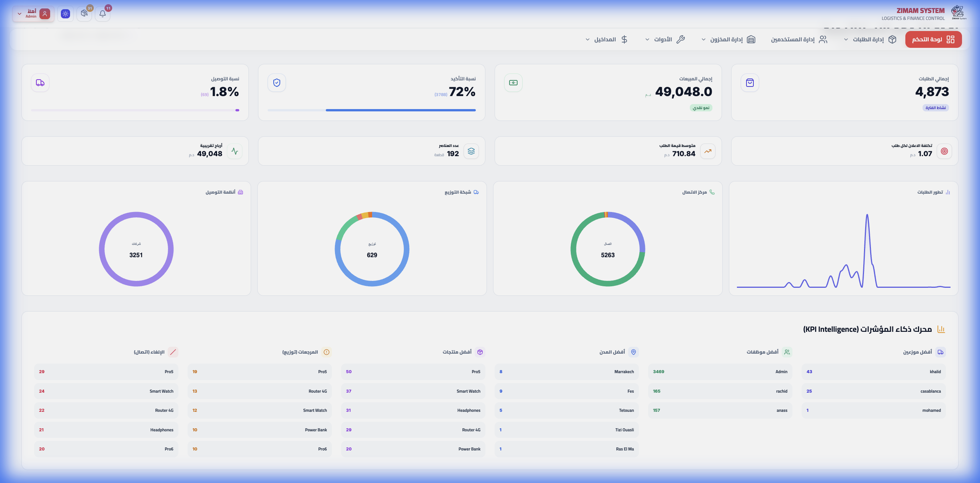Open the notification bell with 11 alerts
980x483 pixels.
[102, 14]
